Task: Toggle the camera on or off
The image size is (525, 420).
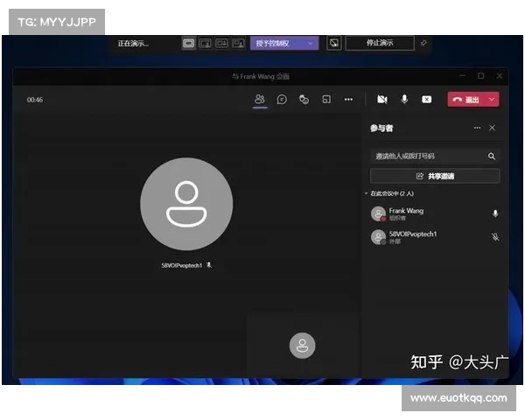Action: 382,100
